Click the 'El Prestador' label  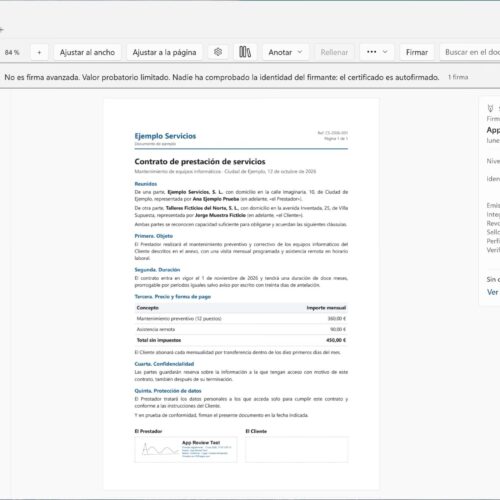pyautogui.click(x=148, y=431)
